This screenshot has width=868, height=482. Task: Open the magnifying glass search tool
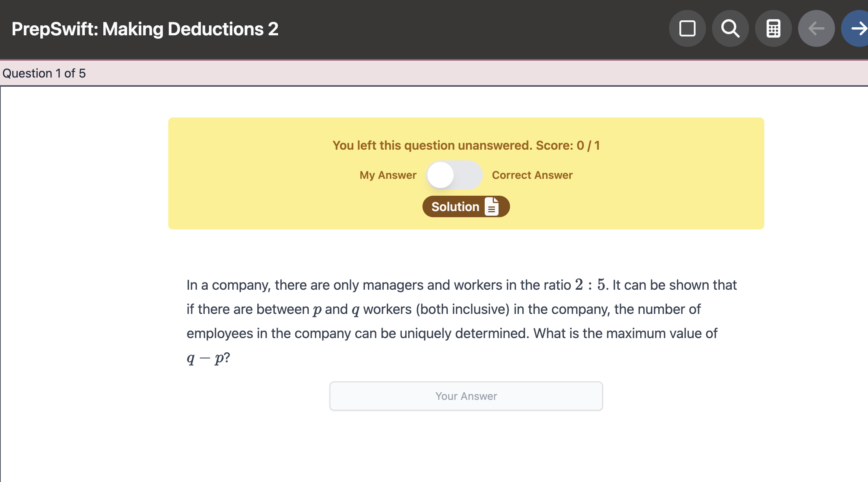click(730, 28)
